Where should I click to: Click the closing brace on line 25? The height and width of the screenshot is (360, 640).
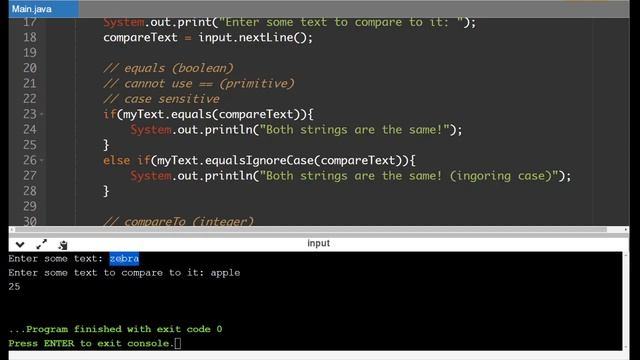pos(106,145)
